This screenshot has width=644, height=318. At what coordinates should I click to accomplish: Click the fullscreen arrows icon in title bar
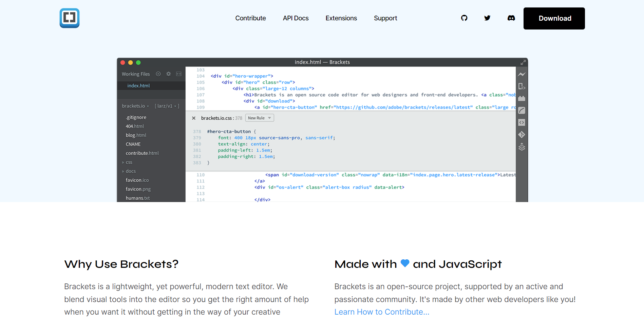click(523, 62)
